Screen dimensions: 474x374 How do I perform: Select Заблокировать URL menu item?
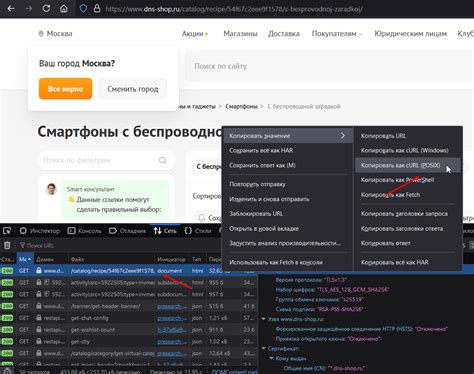coord(288,214)
